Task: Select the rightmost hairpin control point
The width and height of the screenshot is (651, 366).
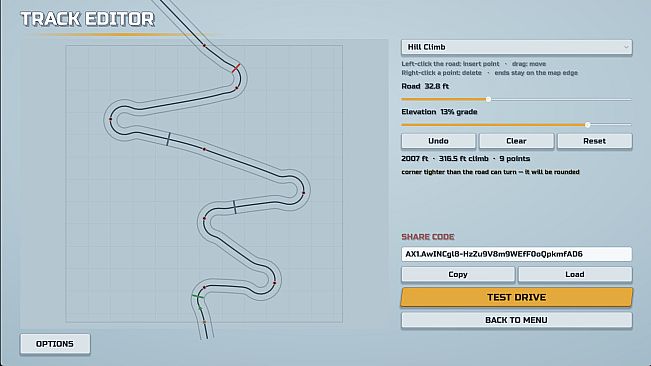Action: pos(303,193)
